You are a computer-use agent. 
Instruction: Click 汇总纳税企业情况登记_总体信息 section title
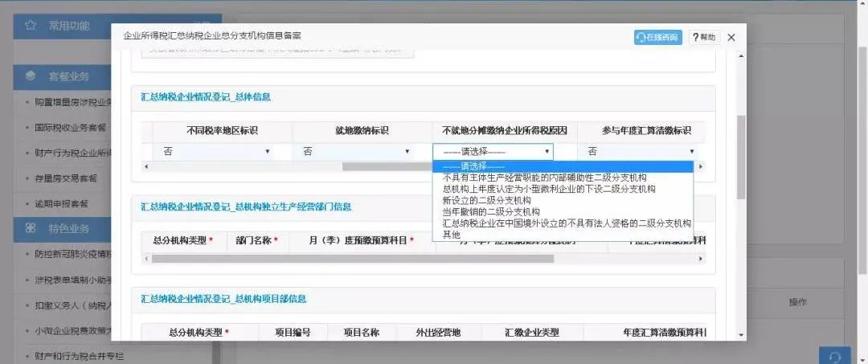point(206,97)
